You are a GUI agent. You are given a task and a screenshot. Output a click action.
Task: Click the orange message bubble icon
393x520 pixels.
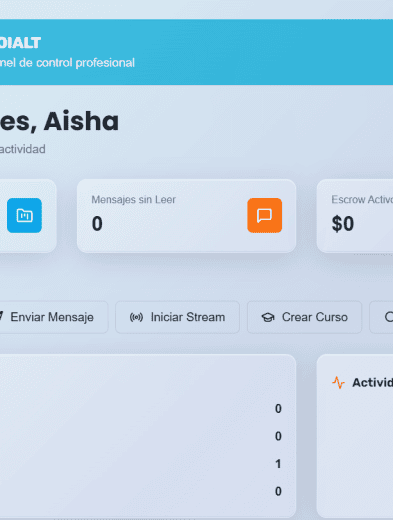[x=264, y=215]
